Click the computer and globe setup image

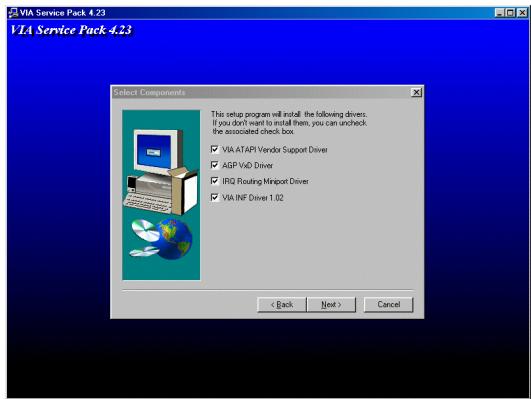click(x=161, y=195)
